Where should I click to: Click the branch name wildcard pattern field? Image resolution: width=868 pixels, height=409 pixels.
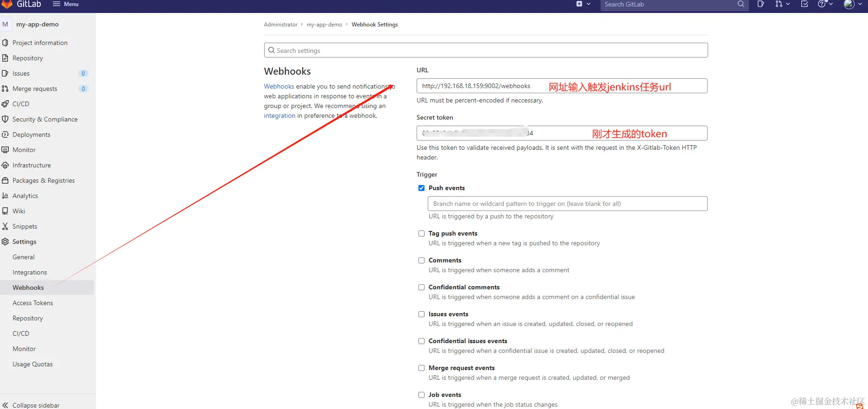click(568, 204)
